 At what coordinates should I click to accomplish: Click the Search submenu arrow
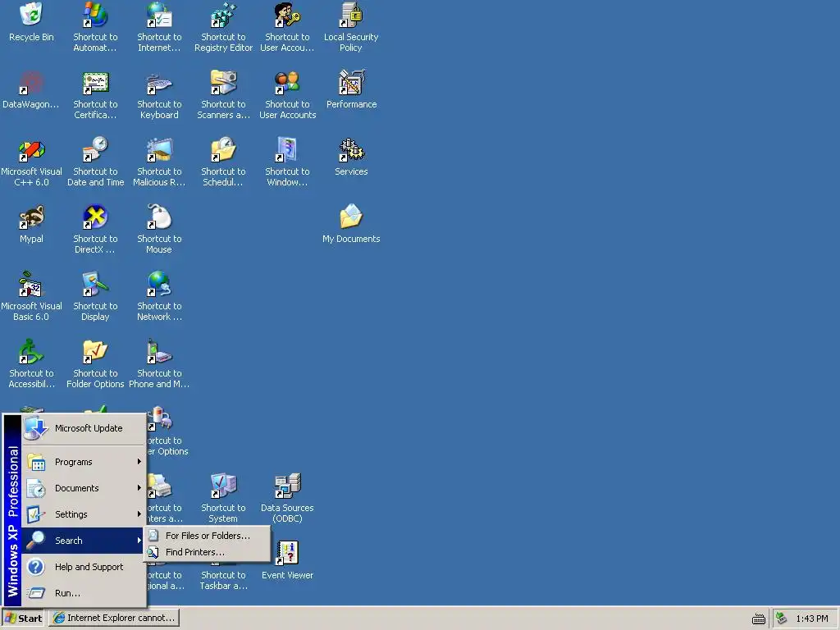point(139,540)
